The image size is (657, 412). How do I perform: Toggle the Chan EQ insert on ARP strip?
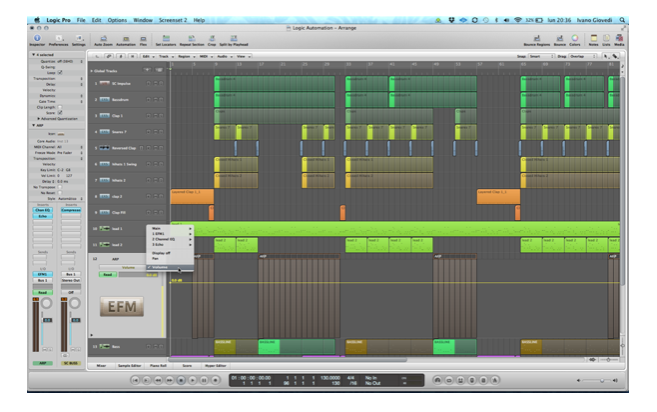click(x=42, y=210)
